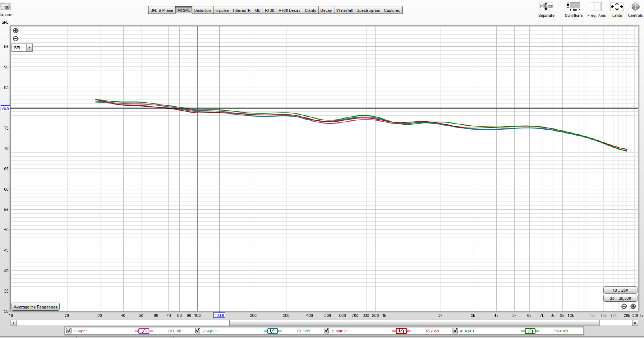Open the RT60 Decay tab
644x338 pixels.
tap(289, 10)
